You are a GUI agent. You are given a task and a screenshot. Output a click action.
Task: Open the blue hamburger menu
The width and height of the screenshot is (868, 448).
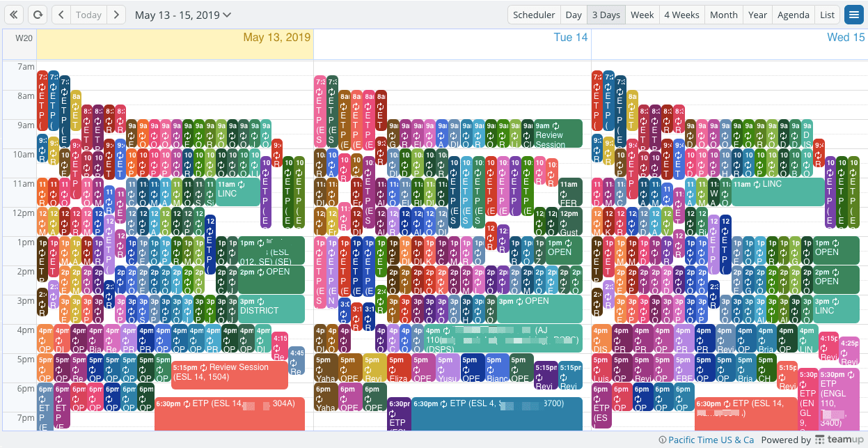tap(853, 15)
